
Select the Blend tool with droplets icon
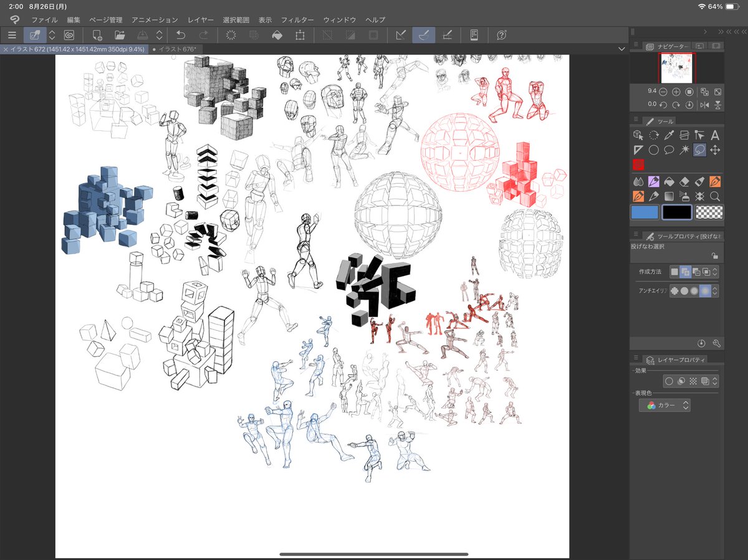(x=638, y=181)
